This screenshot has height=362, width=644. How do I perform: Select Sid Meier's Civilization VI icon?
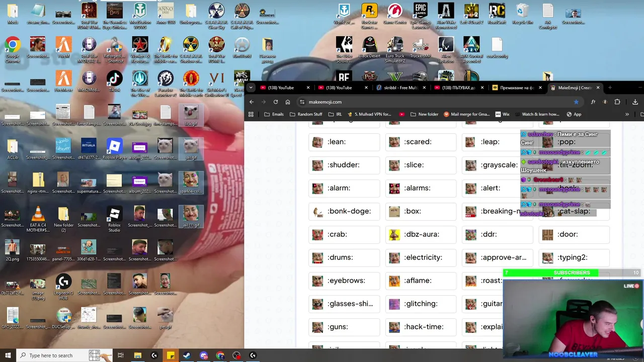tap(216, 83)
